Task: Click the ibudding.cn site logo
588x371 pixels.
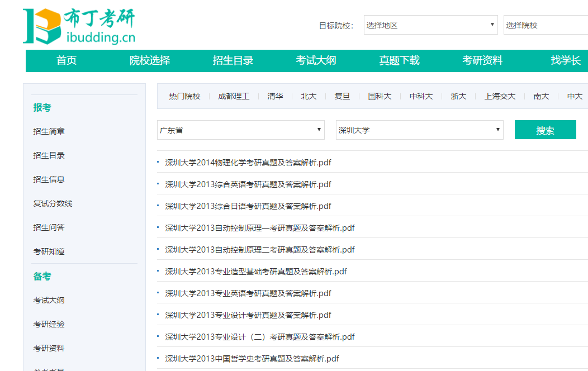Action: coord(79,26)
